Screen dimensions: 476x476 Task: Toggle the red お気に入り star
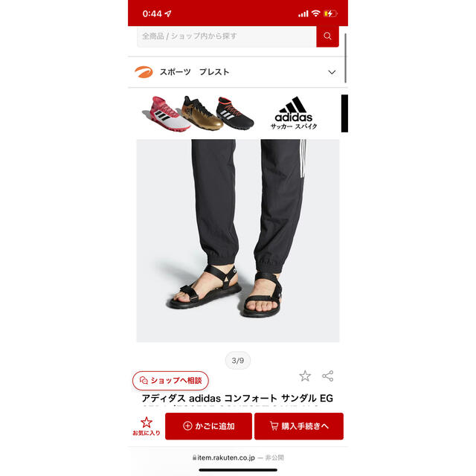coord(147,426)
